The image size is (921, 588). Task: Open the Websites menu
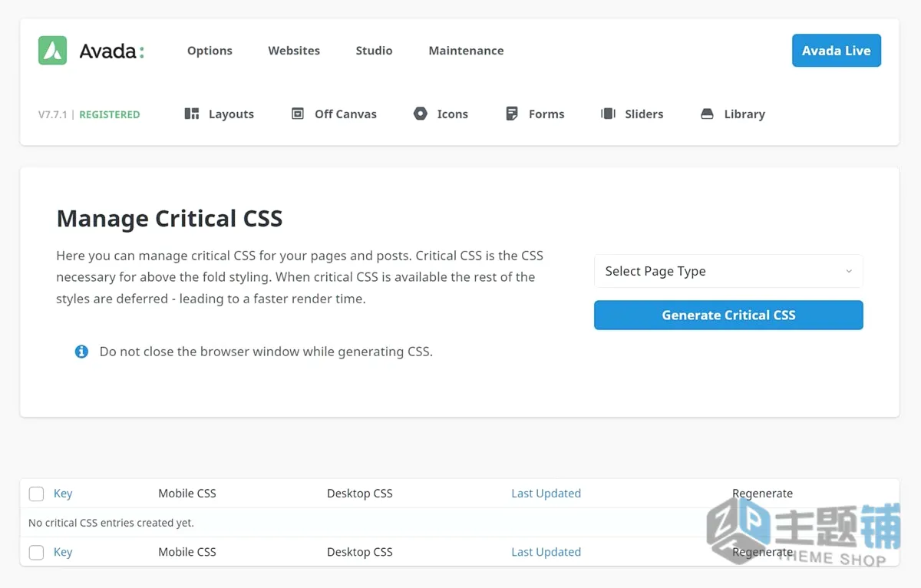(294, 51)
